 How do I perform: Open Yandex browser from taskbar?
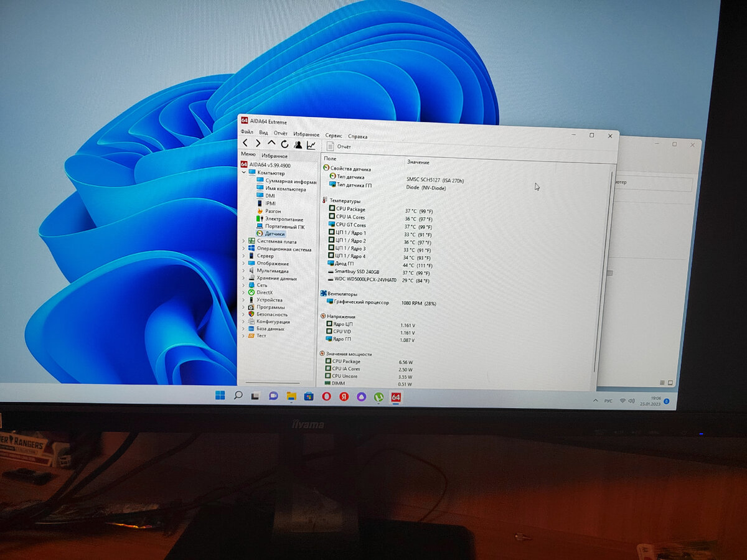pos(344,396)
